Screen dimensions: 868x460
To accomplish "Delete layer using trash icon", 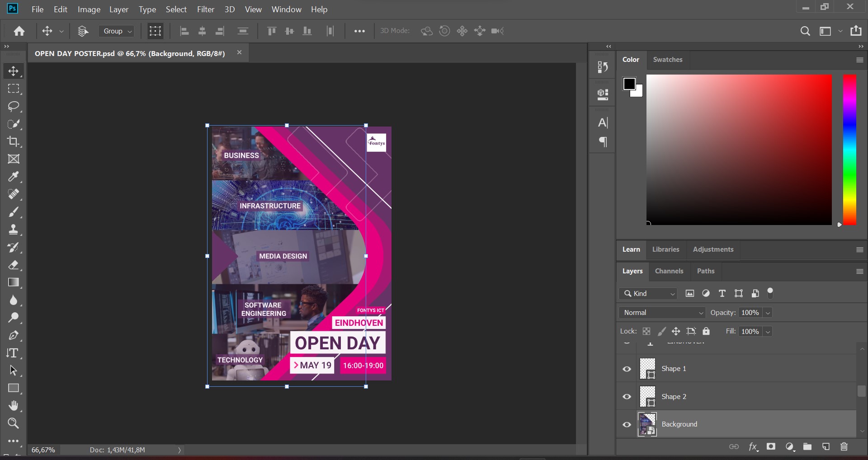I will click(844, 447).
